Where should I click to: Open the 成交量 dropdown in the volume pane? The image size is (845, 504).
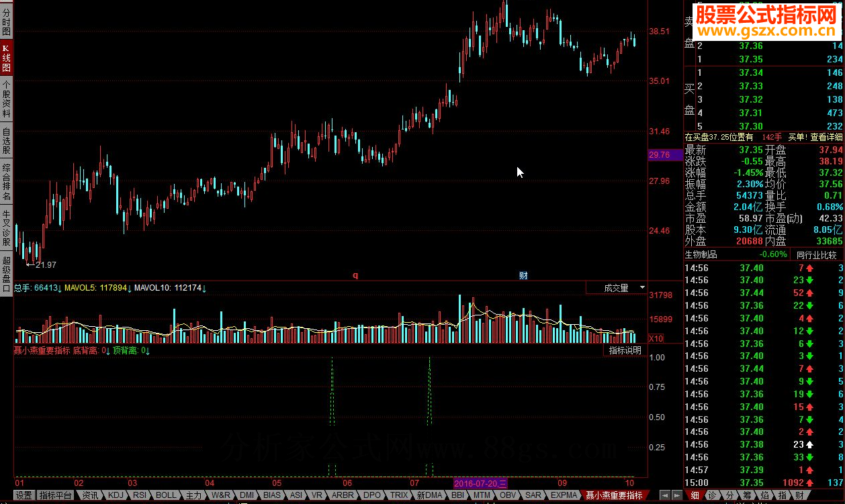tap(616, 288)
